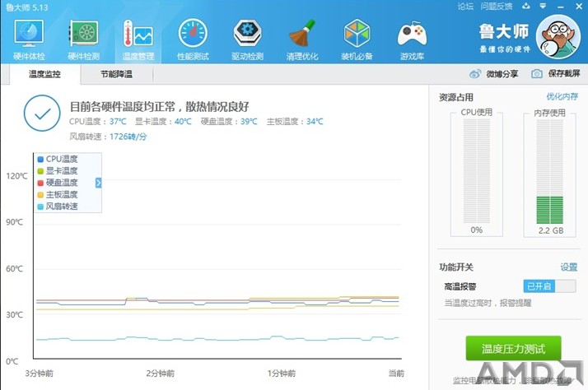Open 硬件检测 hardware detection

tap(84, 40)
